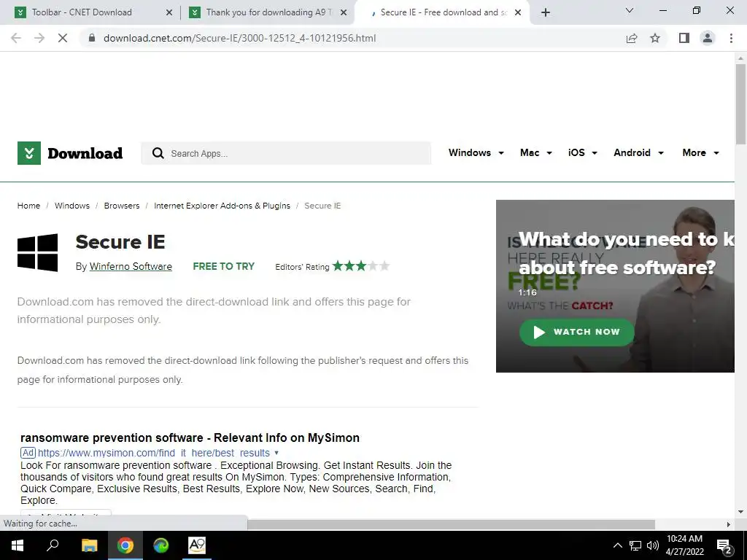Expand the ad URL dropdown arrow

click(x=276, y=453)
